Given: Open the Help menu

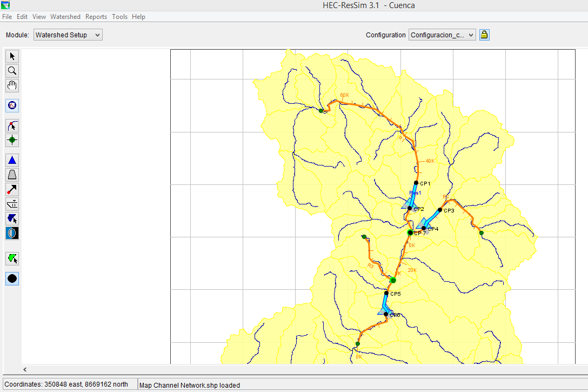Looking at the screenshot, I should tap(138, 17).
